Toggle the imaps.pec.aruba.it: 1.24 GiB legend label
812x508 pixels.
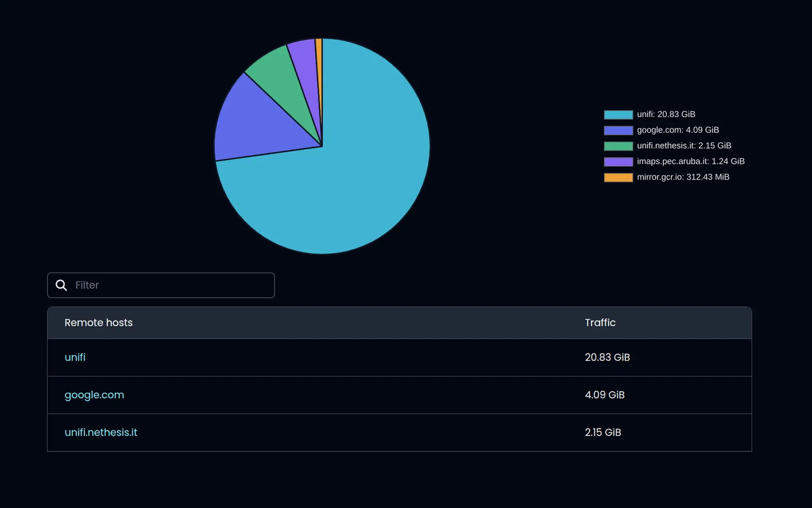[691, 161]
